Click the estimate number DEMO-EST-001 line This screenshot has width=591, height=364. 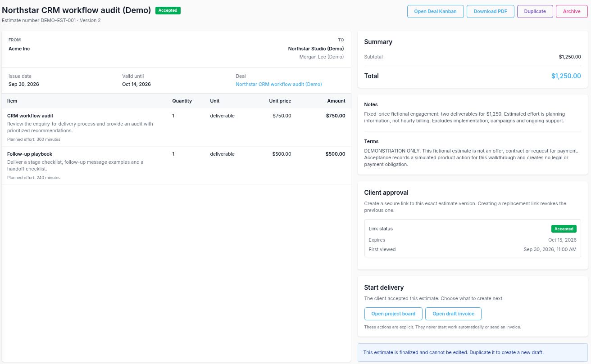pos(51,20)
